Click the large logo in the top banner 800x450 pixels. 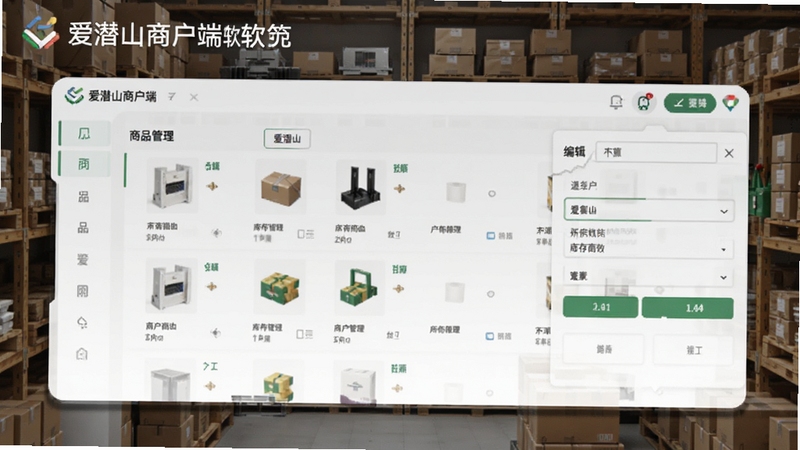click(40, 32)
